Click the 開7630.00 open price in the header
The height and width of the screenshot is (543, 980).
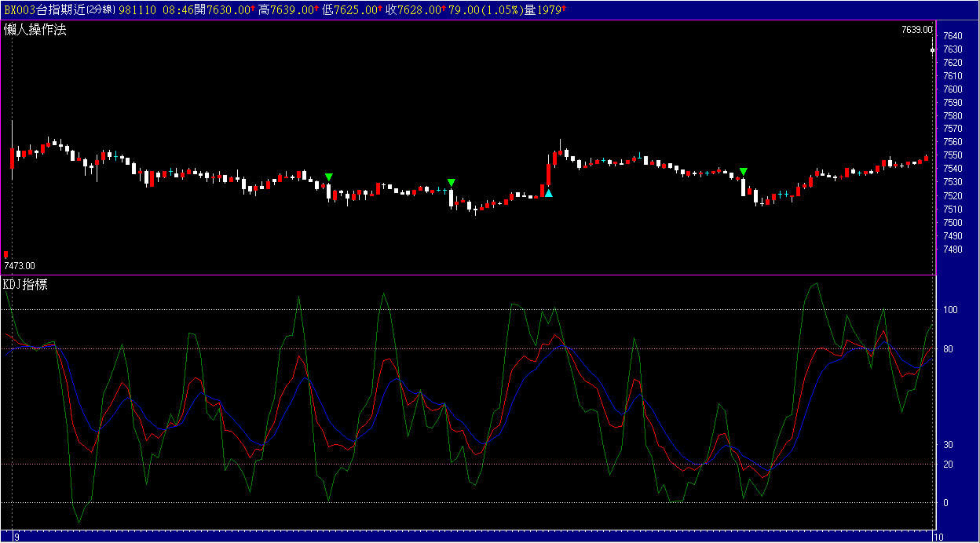221,9
